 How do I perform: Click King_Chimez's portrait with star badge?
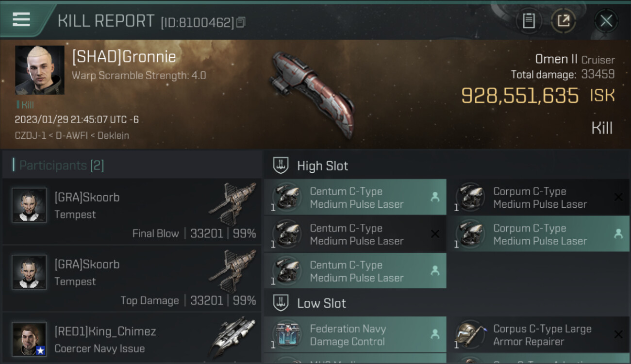[x=29, y=339]
